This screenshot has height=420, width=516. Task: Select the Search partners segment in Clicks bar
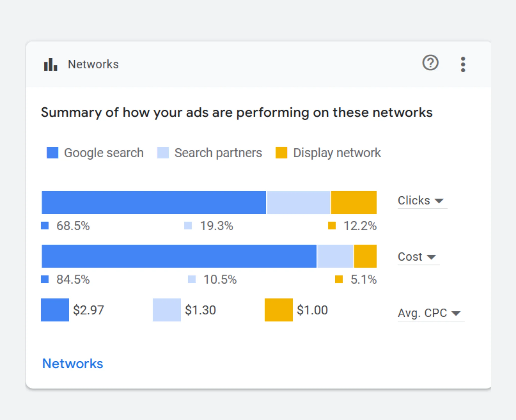(298, 202)
